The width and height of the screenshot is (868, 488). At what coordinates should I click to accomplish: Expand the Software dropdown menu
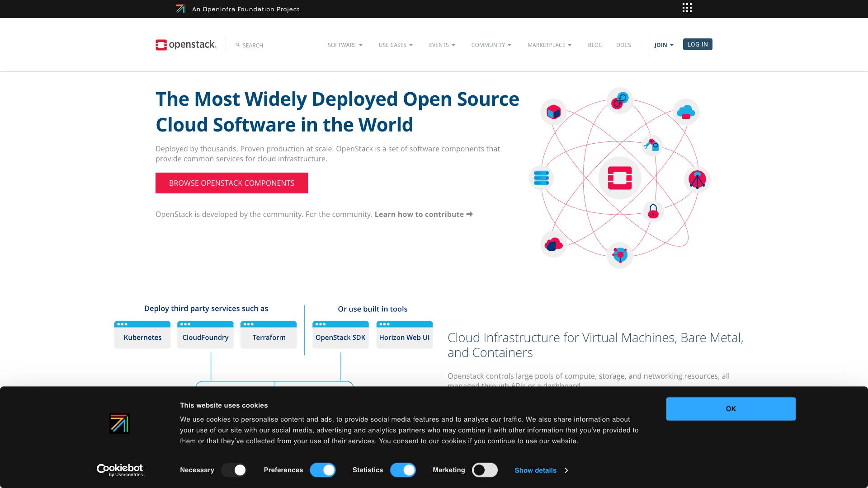(x=345, y=45)
